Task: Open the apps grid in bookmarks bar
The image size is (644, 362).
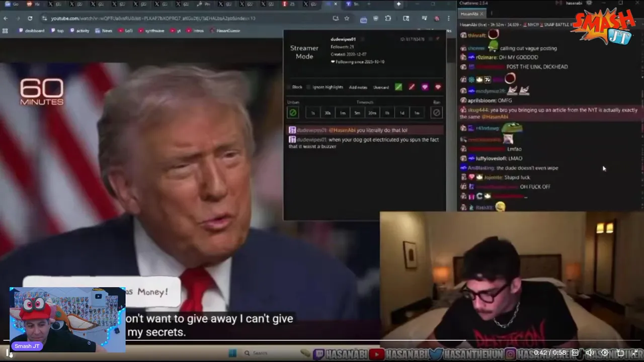Action: pyautogui.click(x=5, y=31)
